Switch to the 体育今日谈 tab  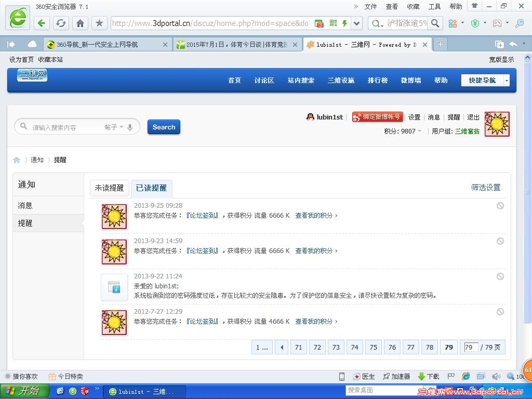[x=237, y=45]
